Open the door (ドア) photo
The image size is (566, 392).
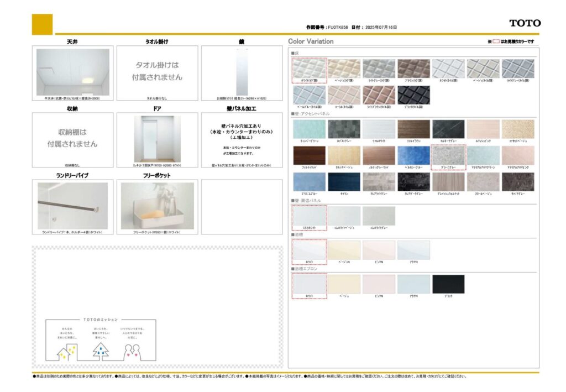pyautogui.click(x=157, y=139)
